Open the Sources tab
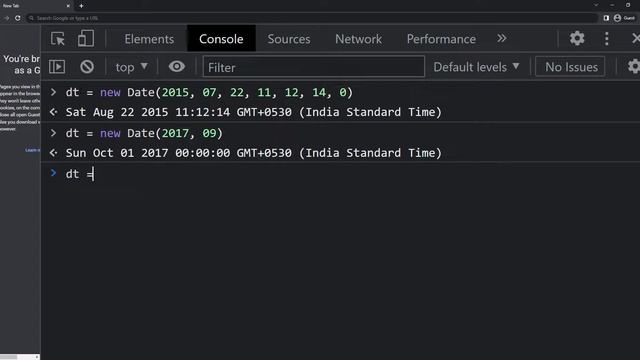640x360 pixels. tap(289, 39)
